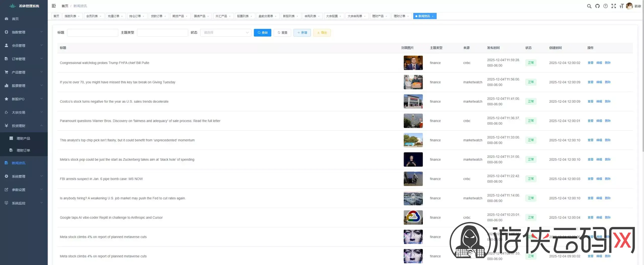644x265 pixels.
Task: Close the active 新闻资讯 tab
Action: pos(433,16)
